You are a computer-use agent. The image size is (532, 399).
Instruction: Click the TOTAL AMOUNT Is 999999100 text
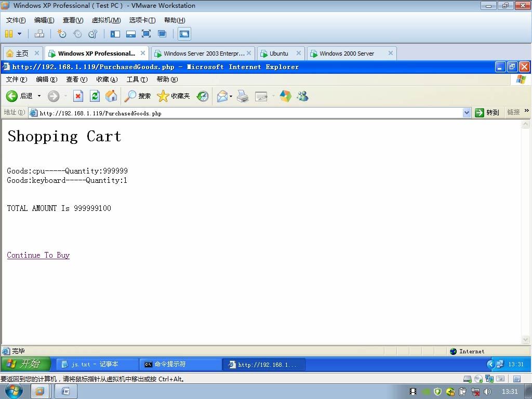(x=59, y=208)
